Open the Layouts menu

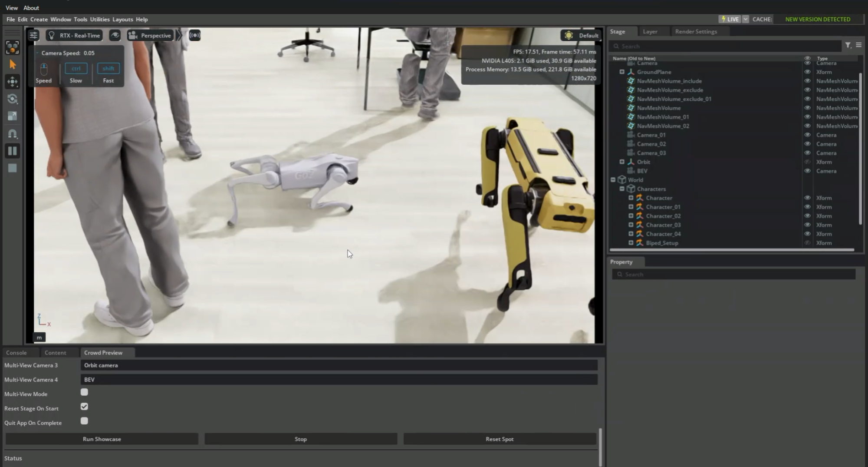click(x=123, y=19)
